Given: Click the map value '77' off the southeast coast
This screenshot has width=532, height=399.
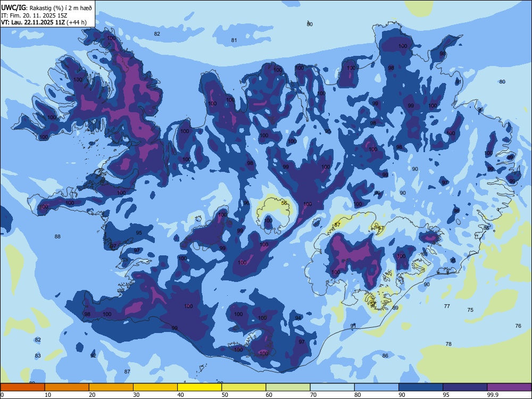Looking at the screenshot, I should coord(447,306).
